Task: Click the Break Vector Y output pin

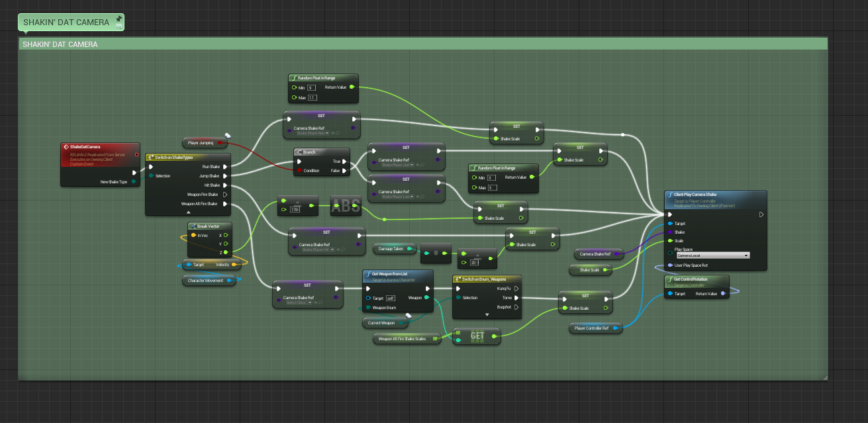Action: [x=225, y=244]
